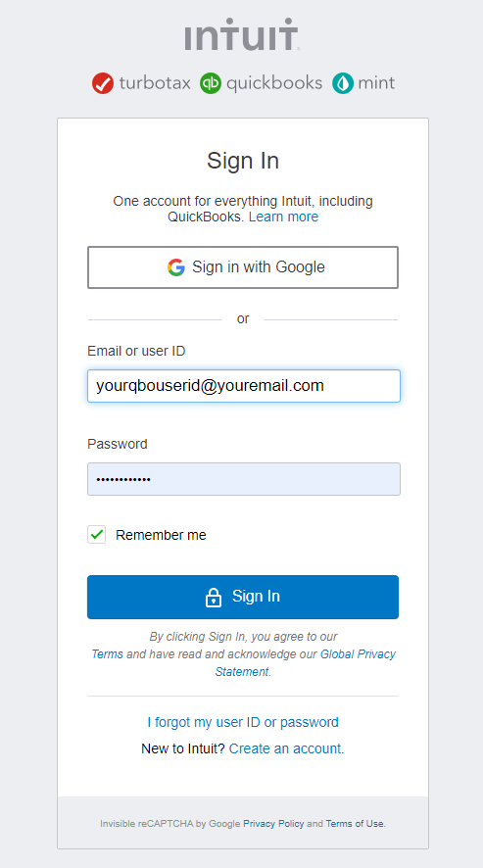Click Create an account link
The height and width of the screenshot is (868, 483).
pyautogui.click(x=285, y=748)
